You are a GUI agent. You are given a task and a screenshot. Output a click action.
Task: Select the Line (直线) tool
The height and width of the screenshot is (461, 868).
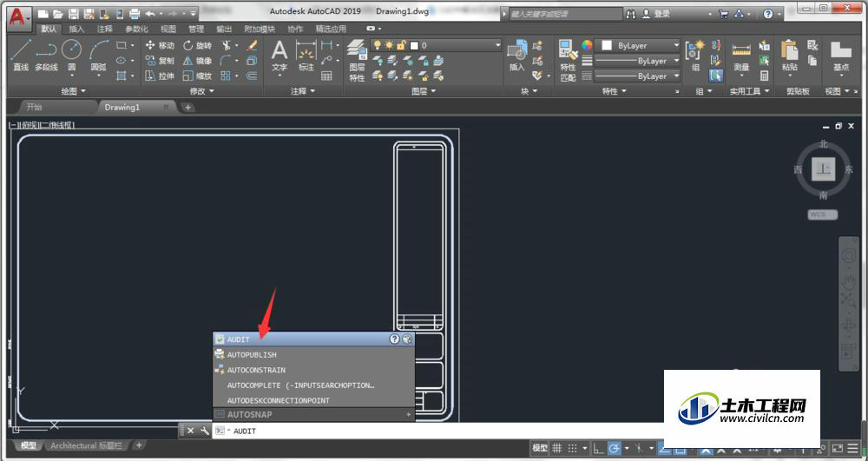(x=21, y=56)
